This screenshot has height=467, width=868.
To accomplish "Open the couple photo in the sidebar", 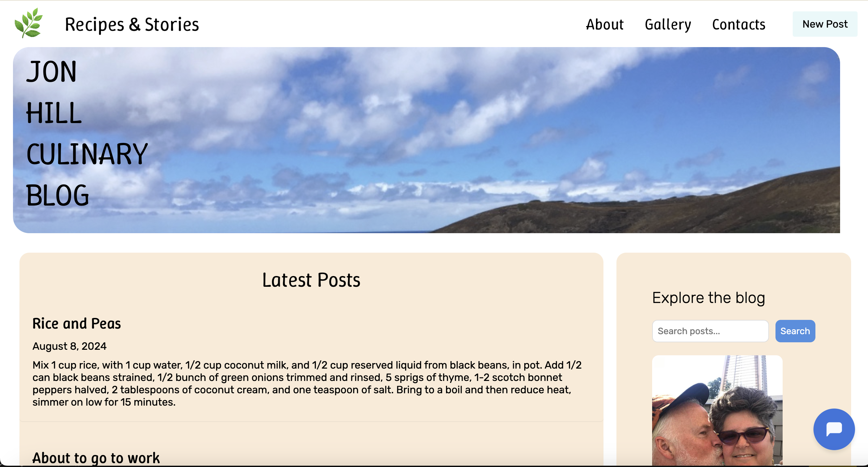I will pyautogui.click(x=717, y=410).
